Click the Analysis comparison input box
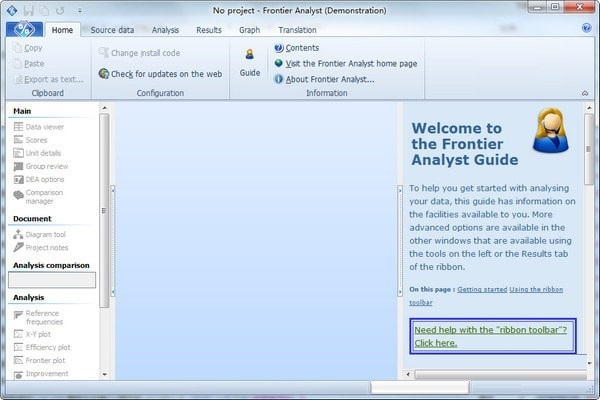 pyautogui.click(x=52, y=280)
